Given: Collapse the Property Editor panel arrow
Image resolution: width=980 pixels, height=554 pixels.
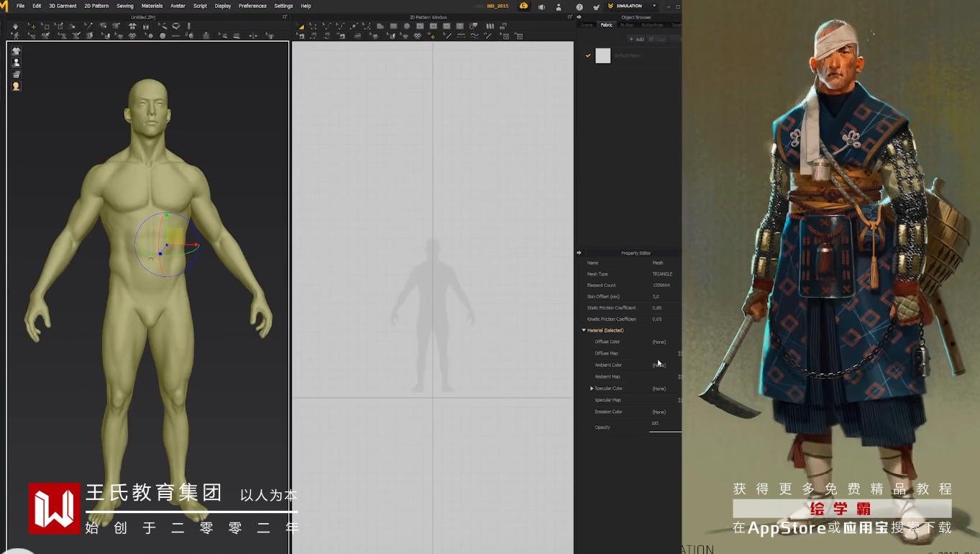Looking at the screenshot, I should pyautogui.click(x=579, y=253).
